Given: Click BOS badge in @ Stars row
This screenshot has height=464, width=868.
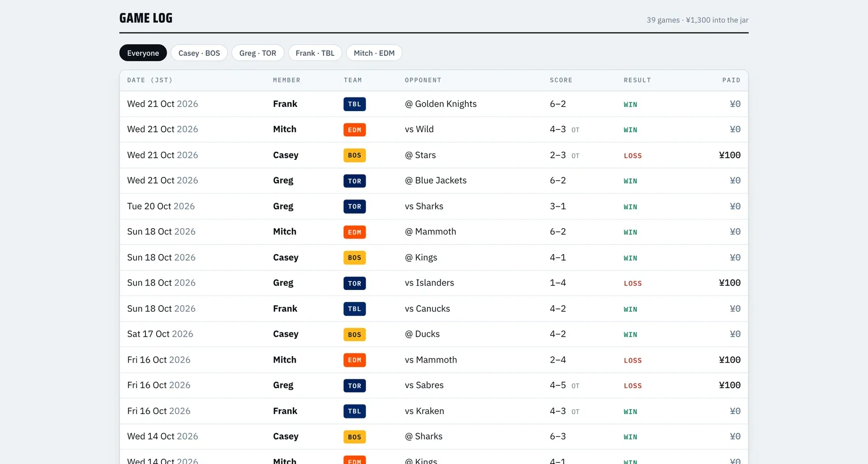Looking at the screenshot, I should (x=355, y=155).
